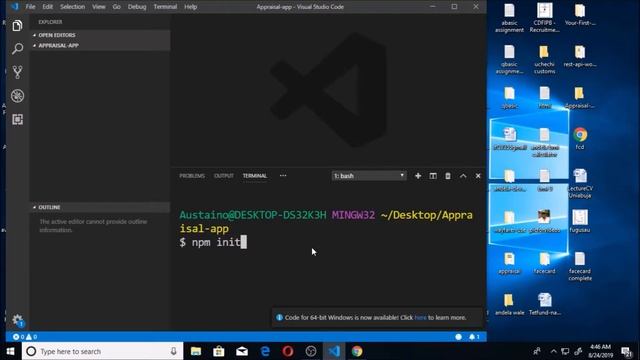Switch to the Output tab
640x360 pixels.
pyautogui.click(x=224, y=176)
